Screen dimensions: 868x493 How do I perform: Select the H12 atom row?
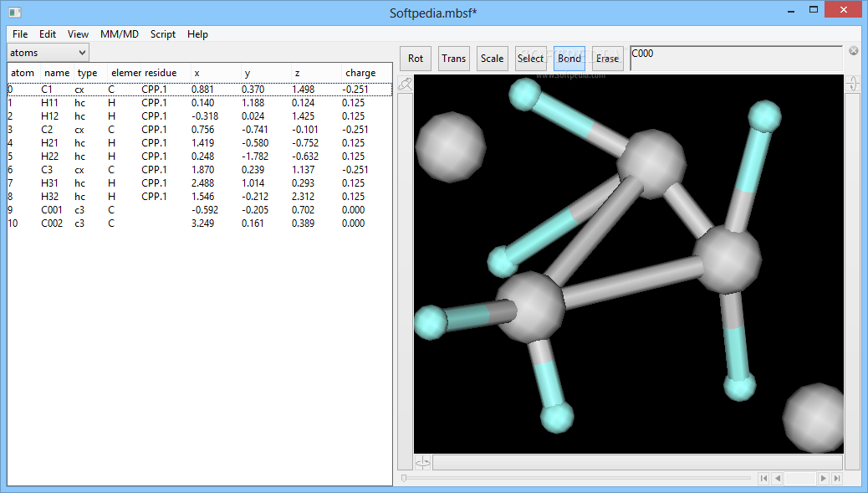(199, 116)
